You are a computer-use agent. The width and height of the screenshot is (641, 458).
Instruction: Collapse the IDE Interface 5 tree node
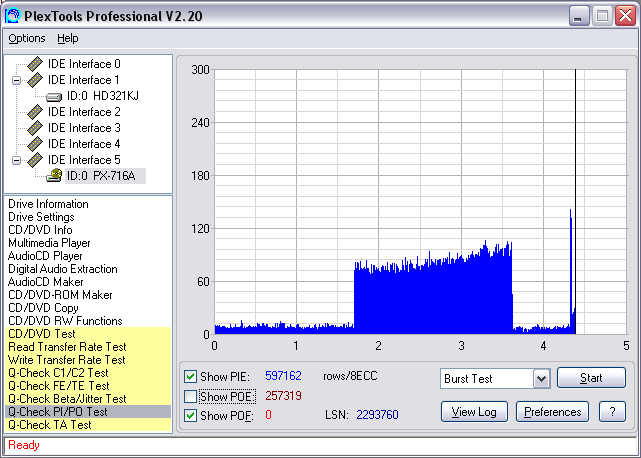coord(16,160)
